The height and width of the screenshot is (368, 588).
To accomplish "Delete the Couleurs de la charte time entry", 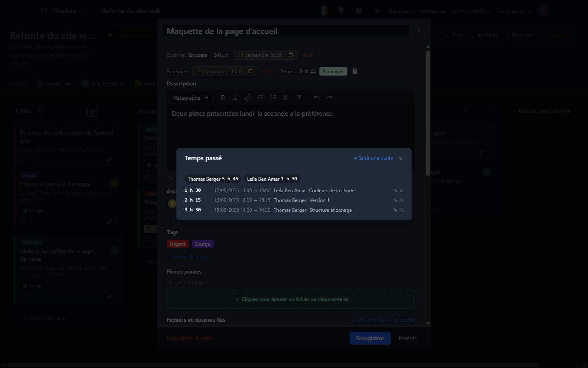I will pos(401,191).
